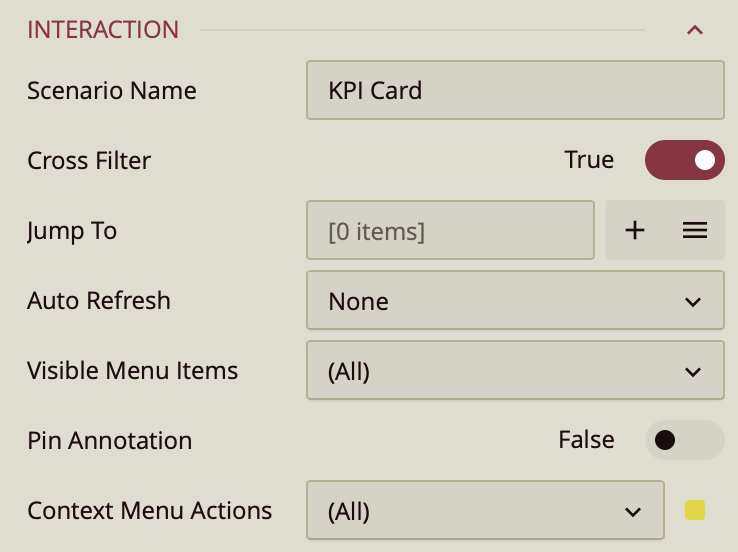Select the Auto Refresh label
738x552 pixels.
99,301
